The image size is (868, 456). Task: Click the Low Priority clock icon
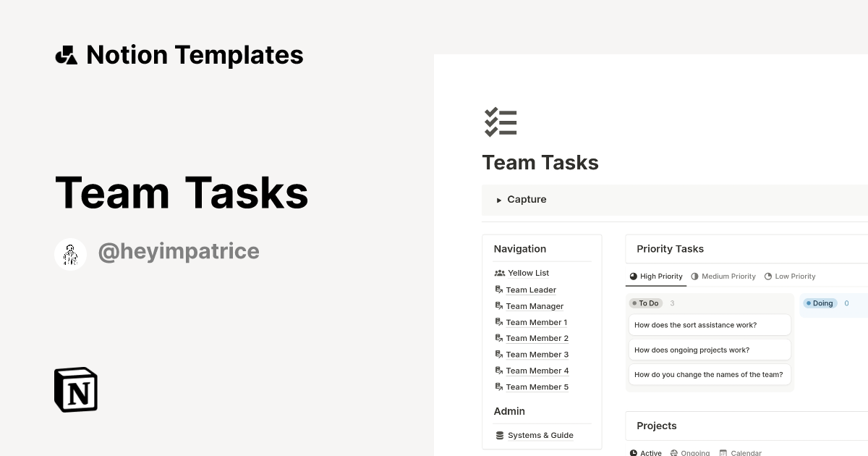[768, 276]
